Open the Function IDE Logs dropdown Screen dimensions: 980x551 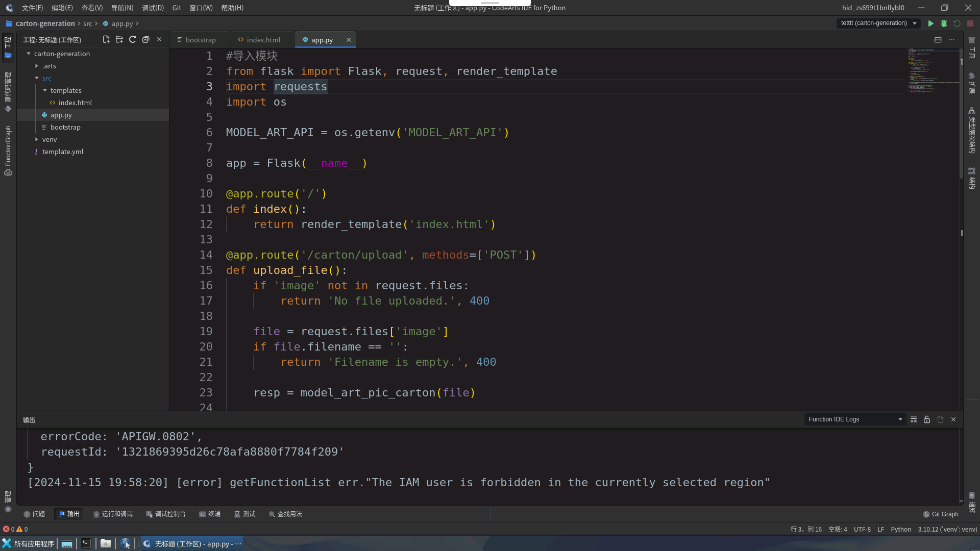click(x=855, y=419)
